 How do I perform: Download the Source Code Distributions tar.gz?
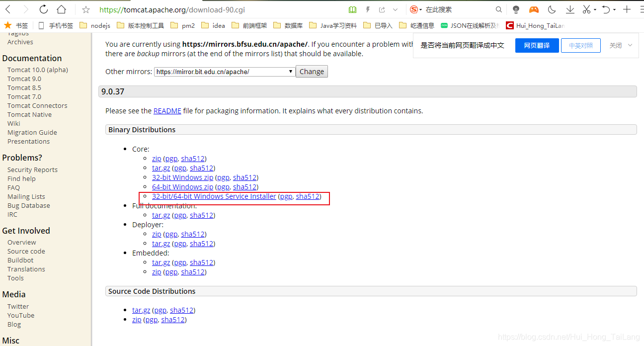coord(141,310)
